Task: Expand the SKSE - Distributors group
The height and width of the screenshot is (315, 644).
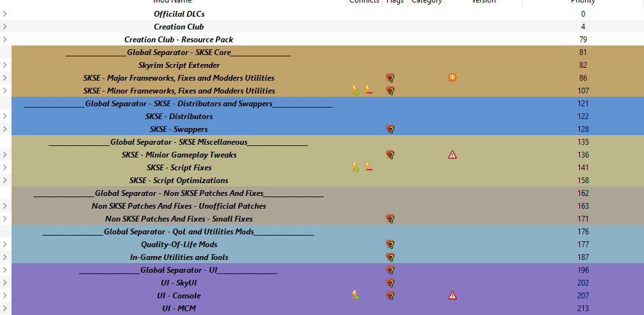Action: (4, 116)
